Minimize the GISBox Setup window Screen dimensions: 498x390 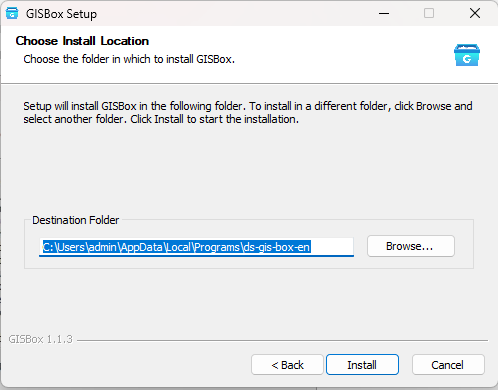(x=384, y=14)
